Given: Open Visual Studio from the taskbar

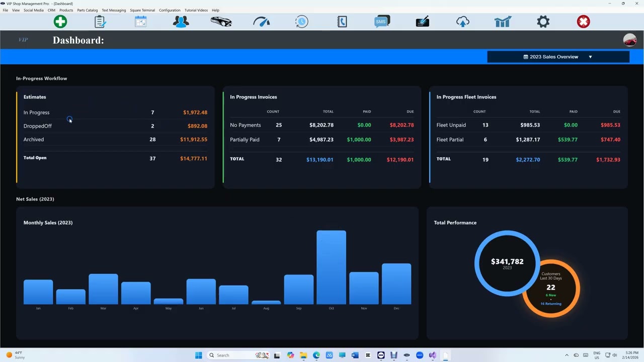Looking at the screenshot, I should pos(433,355).
